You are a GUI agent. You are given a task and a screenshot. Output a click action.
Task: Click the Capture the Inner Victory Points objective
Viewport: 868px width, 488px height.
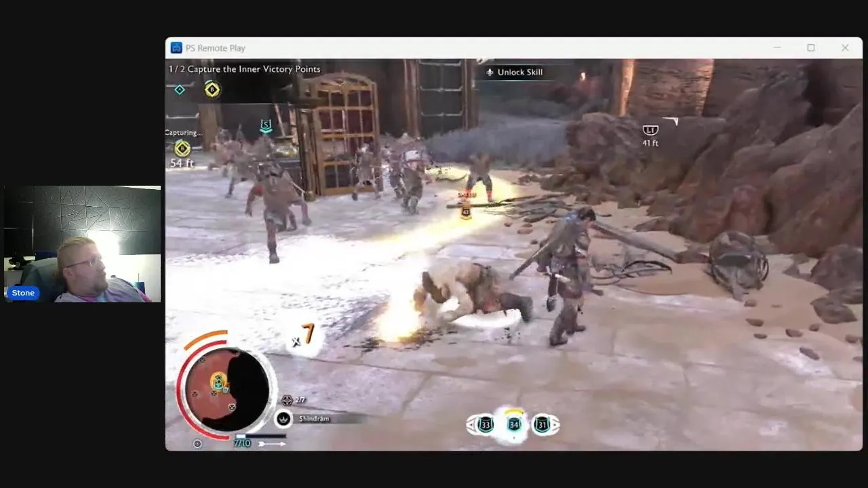(244, 69)
